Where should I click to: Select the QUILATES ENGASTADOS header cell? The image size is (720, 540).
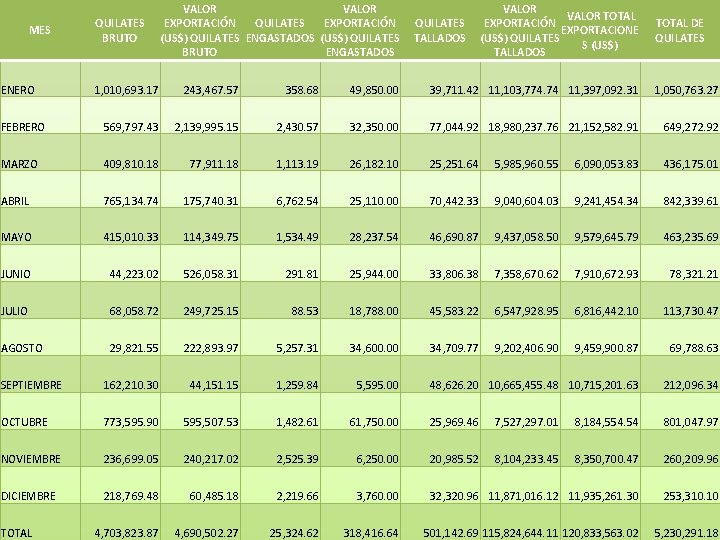(x=280, y=30)
